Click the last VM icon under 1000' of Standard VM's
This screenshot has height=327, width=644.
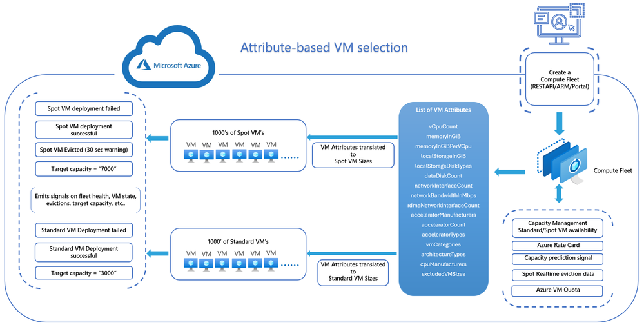click(271, 264)
